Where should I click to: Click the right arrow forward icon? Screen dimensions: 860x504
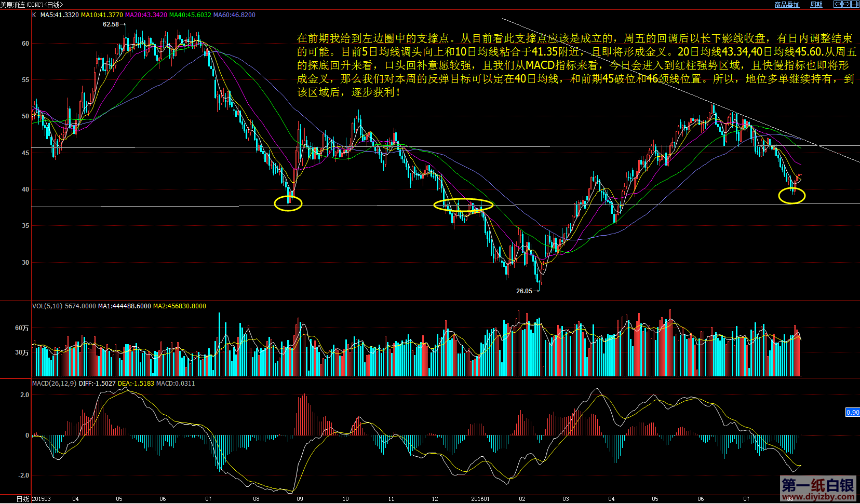846,4
